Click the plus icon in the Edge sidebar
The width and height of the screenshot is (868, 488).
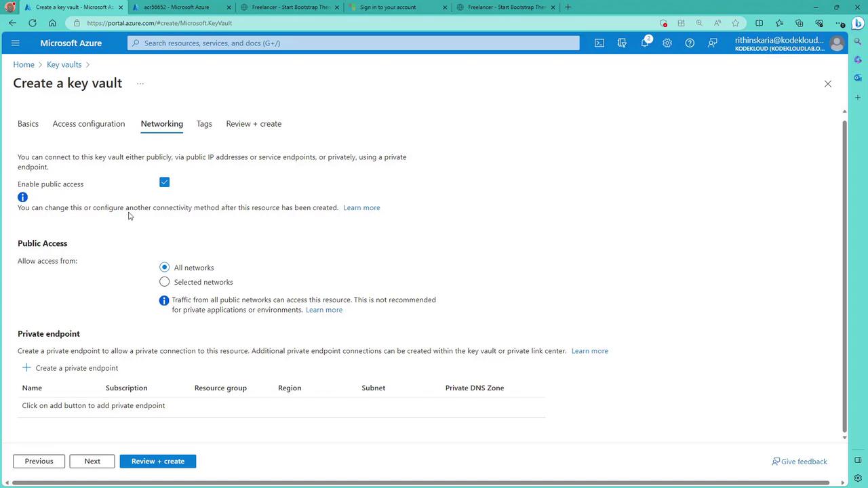858,98
